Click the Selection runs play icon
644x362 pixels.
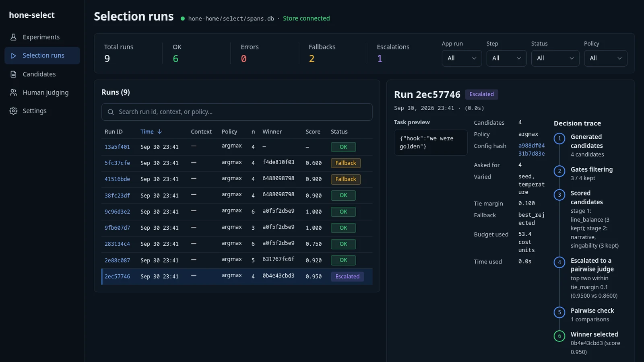pyautogui.click(x=13, y=56)
